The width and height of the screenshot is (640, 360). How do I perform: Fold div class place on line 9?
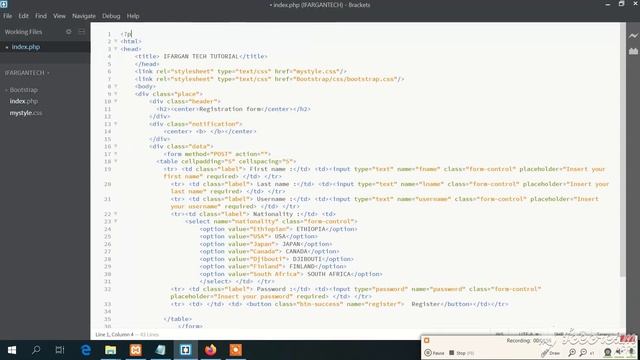(116, 93)
